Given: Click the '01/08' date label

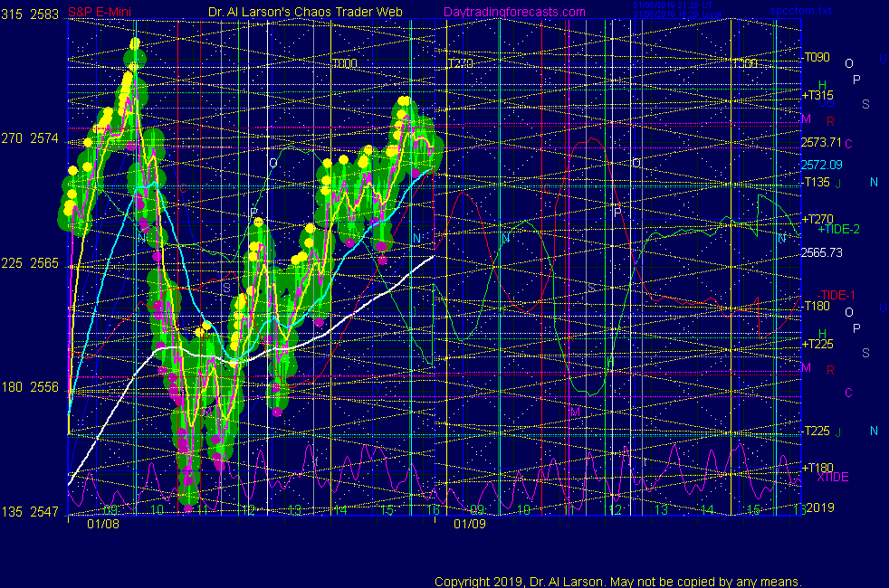Looking at the screenshot, I should [103, 524].
